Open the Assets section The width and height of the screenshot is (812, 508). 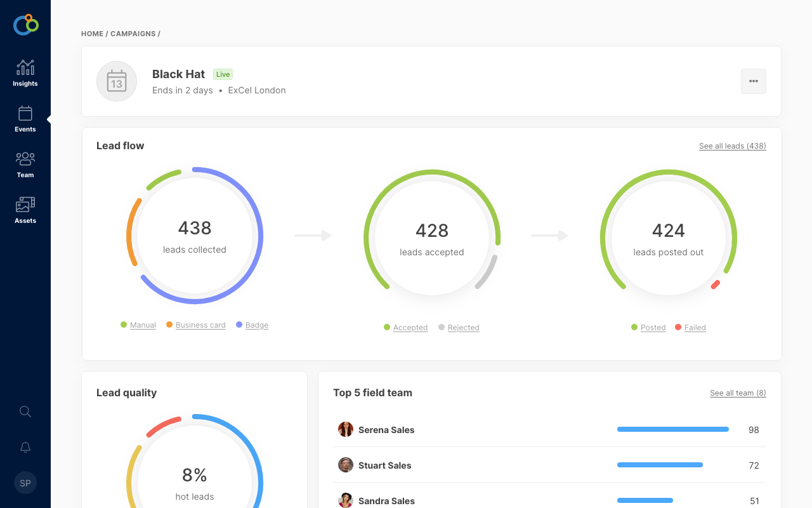coord(25,210)
